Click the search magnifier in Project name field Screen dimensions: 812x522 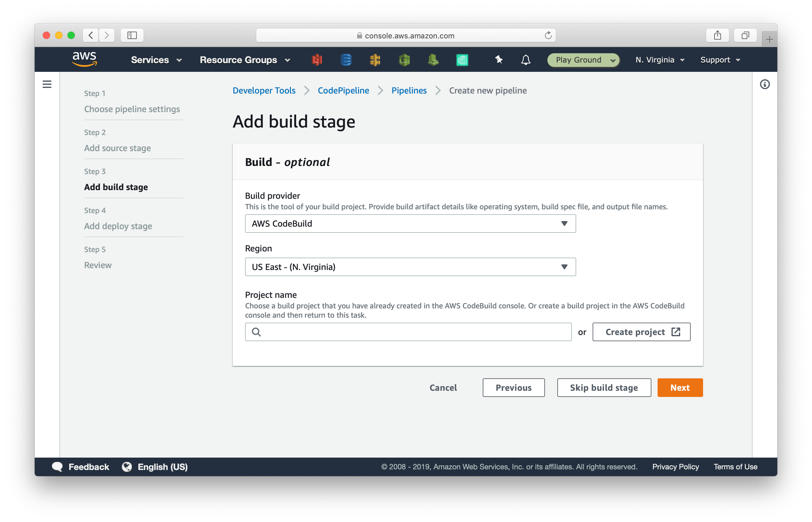pos(257,332)
